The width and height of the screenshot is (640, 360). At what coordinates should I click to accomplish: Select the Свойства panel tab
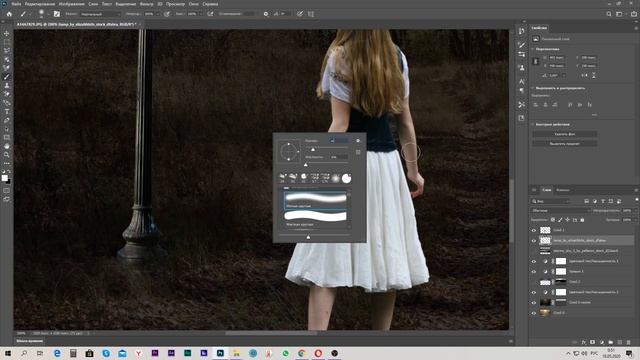[x=539, y=28]
